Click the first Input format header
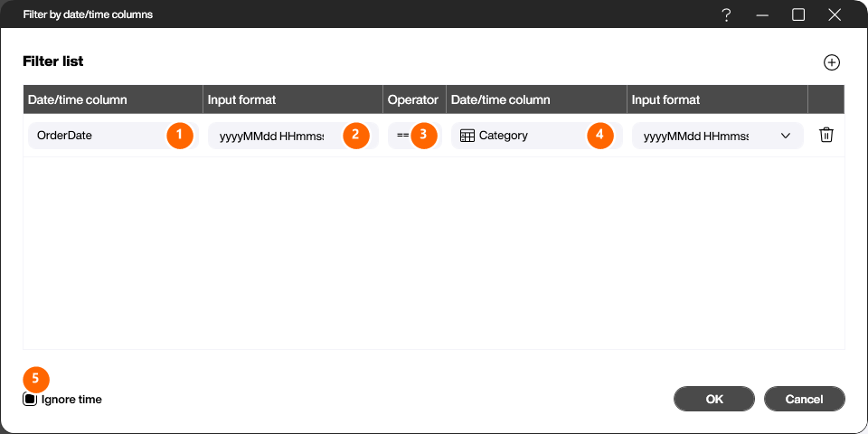868x434 pixels. [293, 99]
